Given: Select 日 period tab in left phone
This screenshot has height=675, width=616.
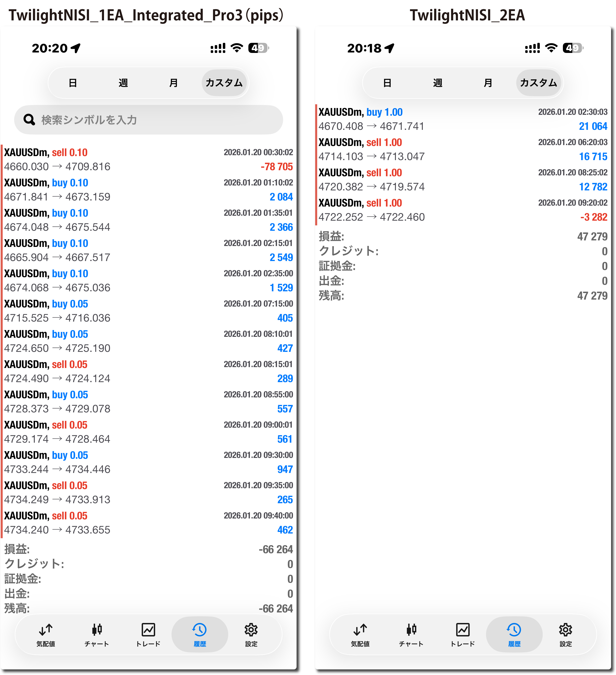Looking at the screenshot, I should 73,83.
